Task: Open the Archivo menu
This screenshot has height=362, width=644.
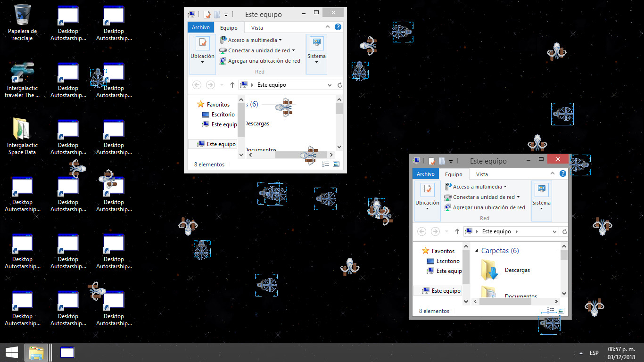Action: click(425, 174)
